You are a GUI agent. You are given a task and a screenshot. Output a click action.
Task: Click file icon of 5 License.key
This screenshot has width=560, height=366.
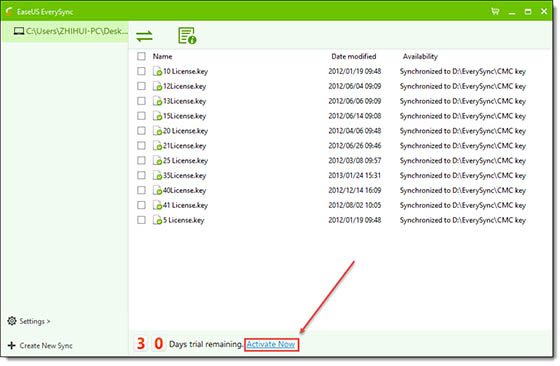[x=157, y=220]
